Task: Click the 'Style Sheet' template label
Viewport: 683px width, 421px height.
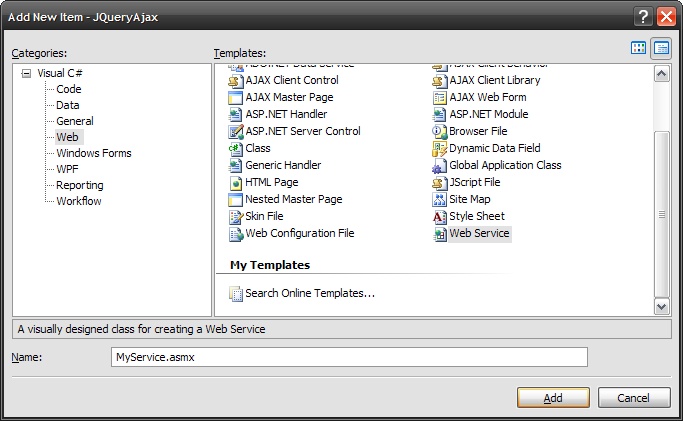Action: (x=477, y=216)
